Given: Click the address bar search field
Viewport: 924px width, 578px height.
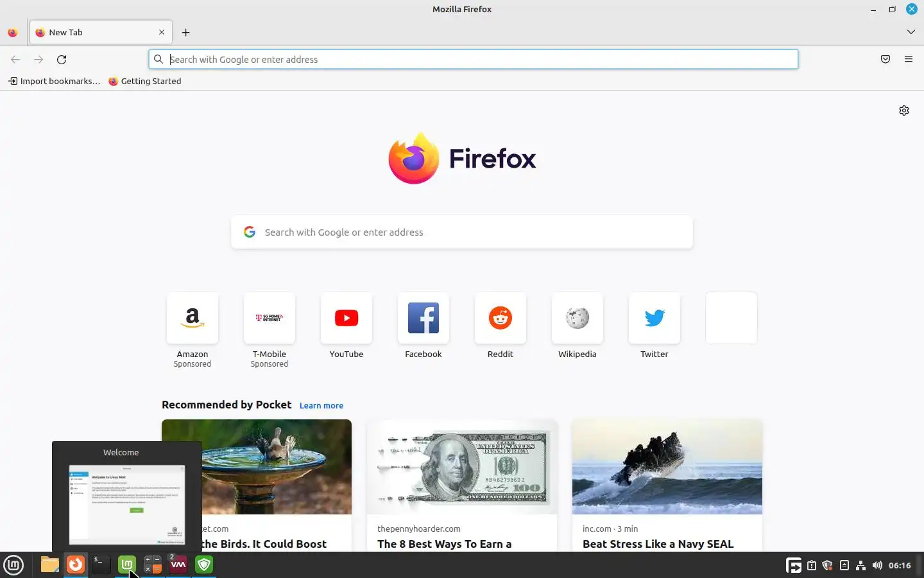Looking at the screenshot, I should point(474,60).
